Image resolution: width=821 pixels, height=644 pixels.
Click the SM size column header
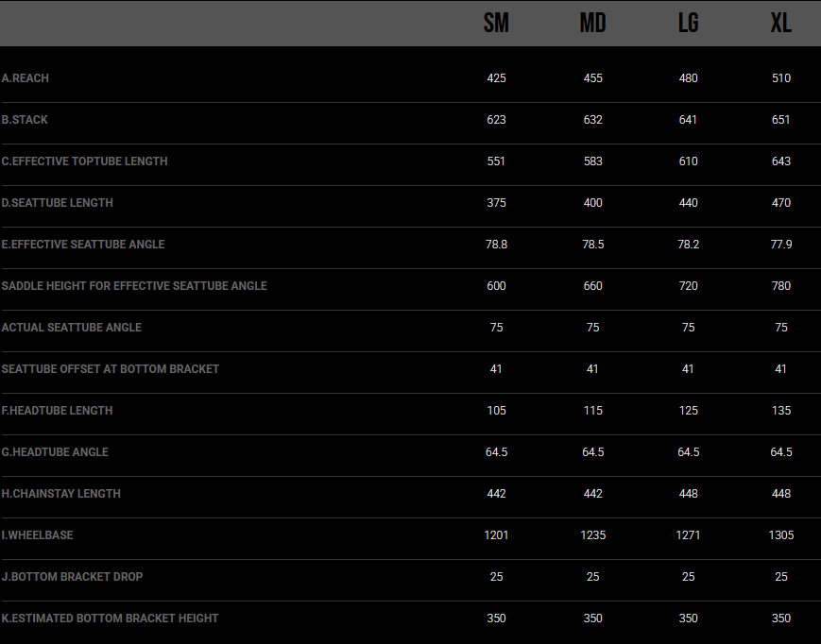click(496, 24)
